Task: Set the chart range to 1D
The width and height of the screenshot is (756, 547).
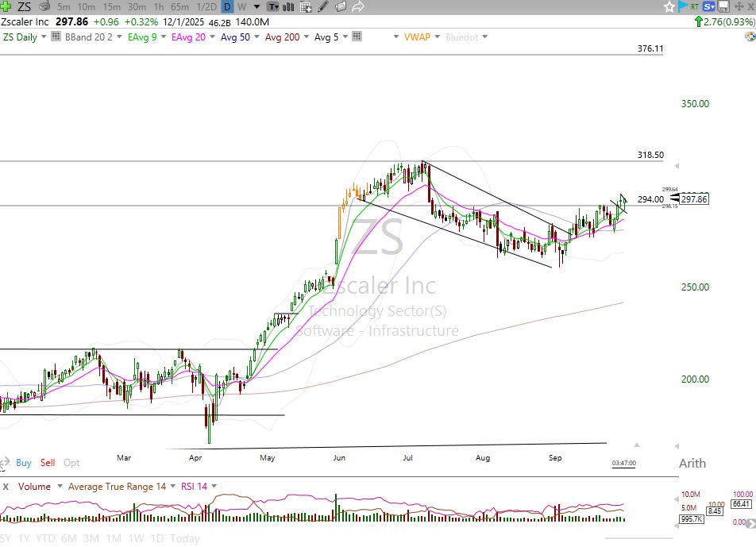Action: pyautogui.click(x=157, y=538)
